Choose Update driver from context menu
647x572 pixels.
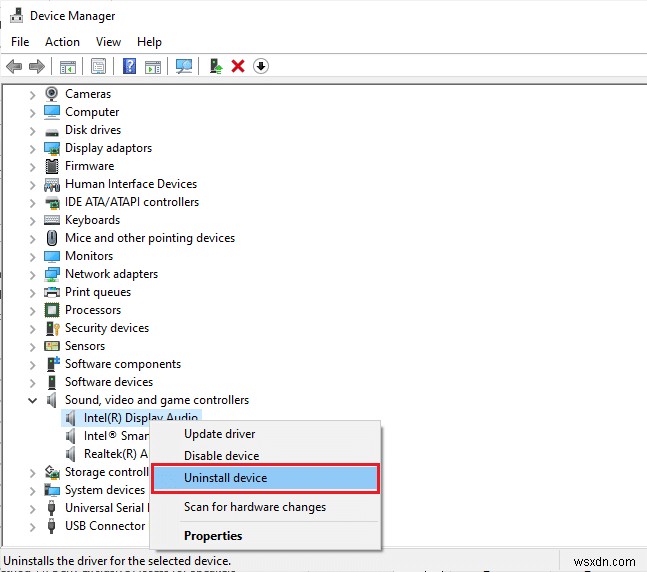click(265, 434)
